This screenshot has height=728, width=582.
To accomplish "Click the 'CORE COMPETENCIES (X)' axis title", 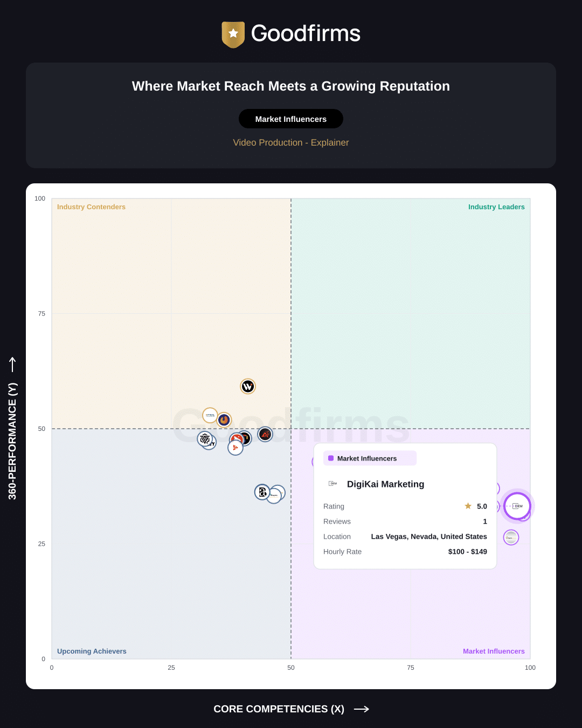I will pos(279,709).
